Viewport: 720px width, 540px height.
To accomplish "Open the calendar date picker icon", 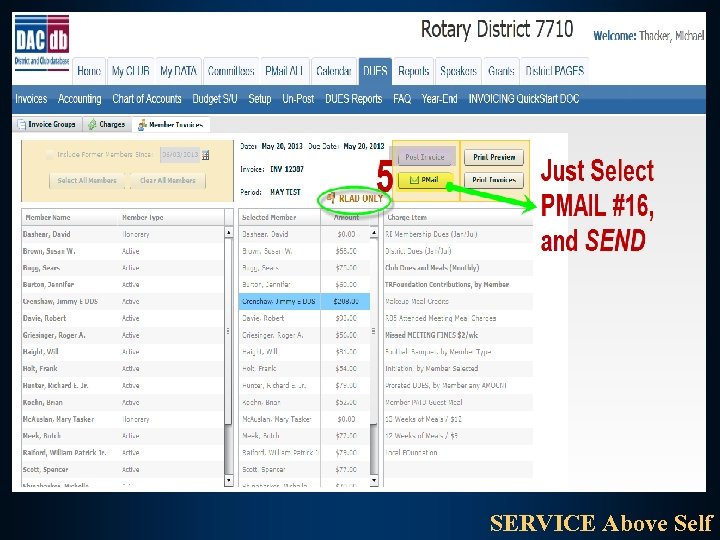I will [205, 155].
